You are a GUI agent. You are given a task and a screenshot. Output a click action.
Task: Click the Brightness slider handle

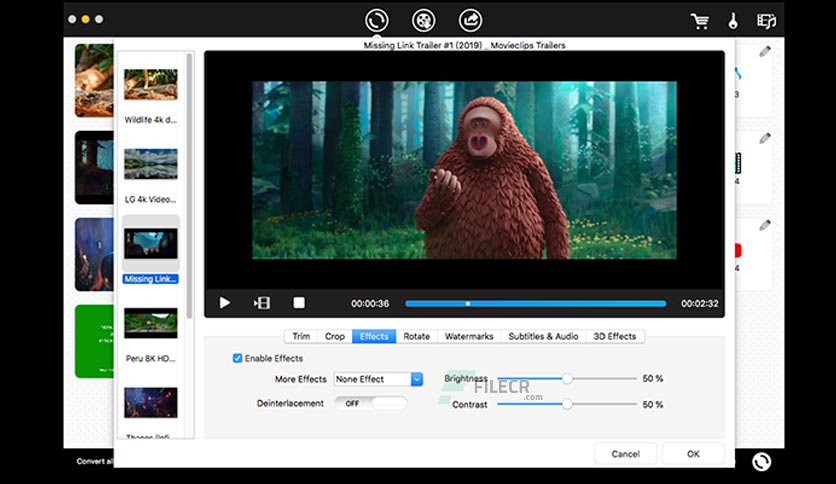pos(567,378)
